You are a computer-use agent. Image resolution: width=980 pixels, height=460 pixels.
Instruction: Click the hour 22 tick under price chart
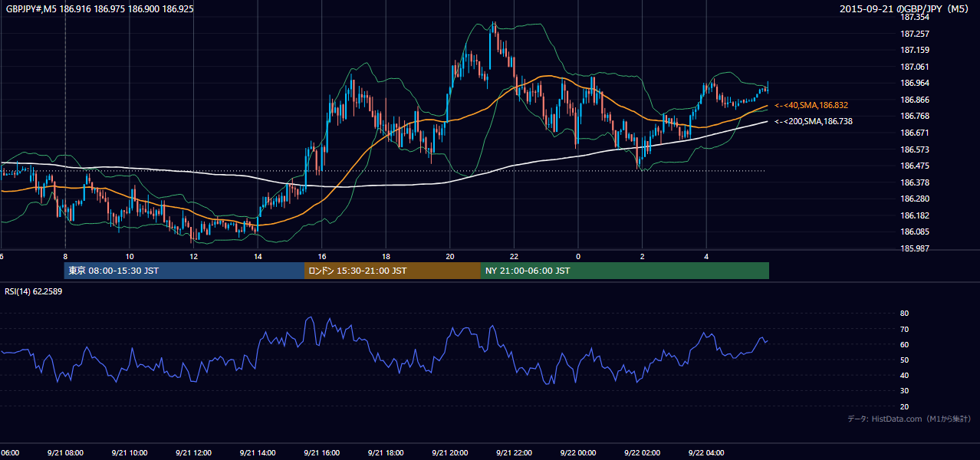coord(514,256)
